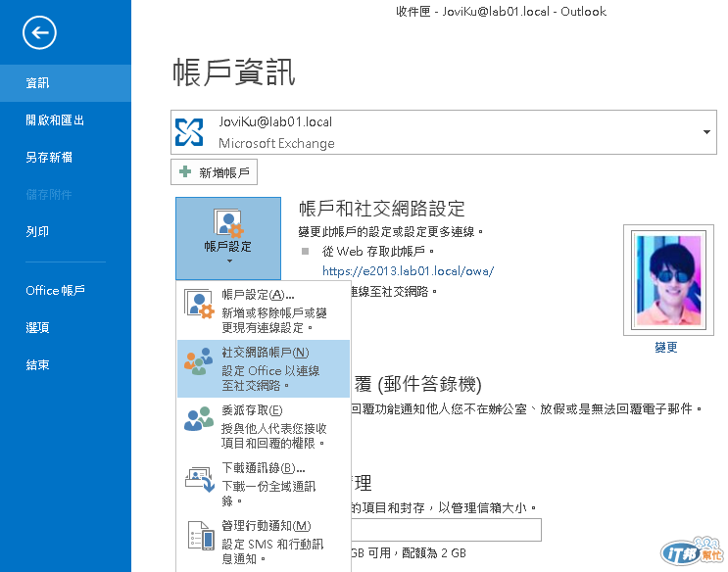Expand the 帳戶設定 button's small arrow
The width and height of the screenshot is (728, 572).
(x=229, y=262)
